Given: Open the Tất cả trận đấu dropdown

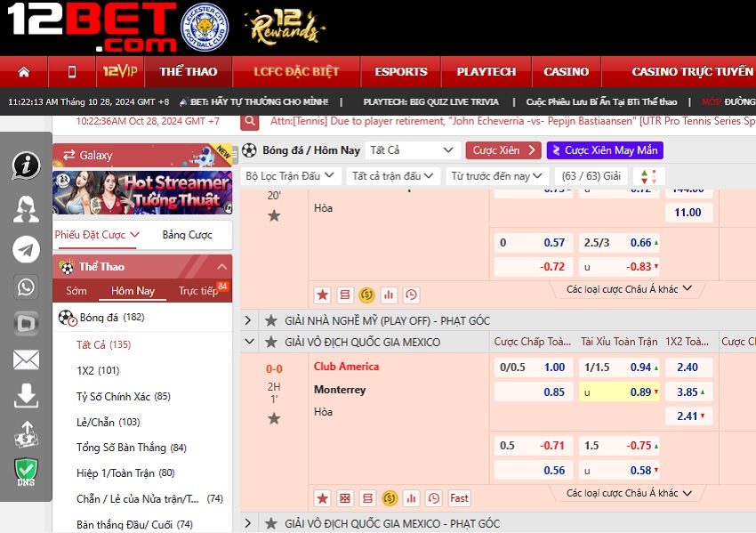Looking at the screenshot, I should click(392, 176).
